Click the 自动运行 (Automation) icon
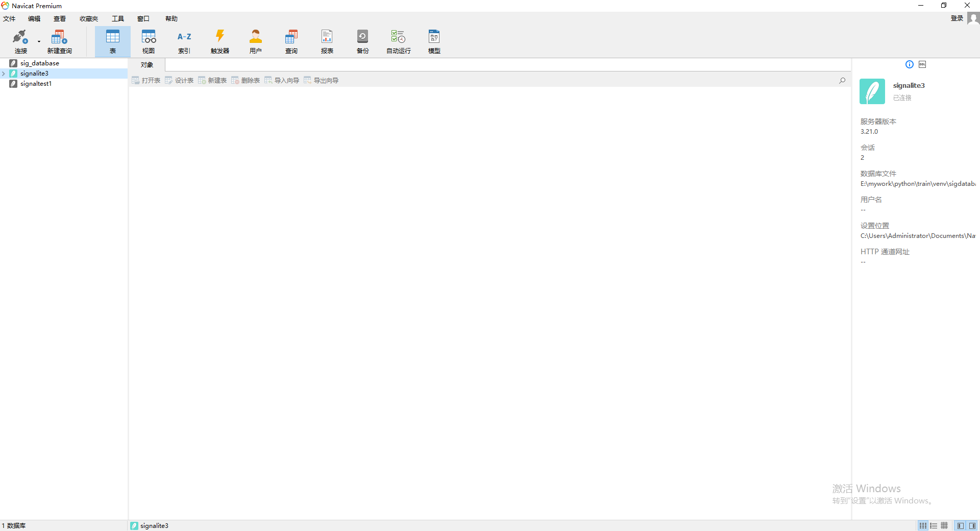 399,41
